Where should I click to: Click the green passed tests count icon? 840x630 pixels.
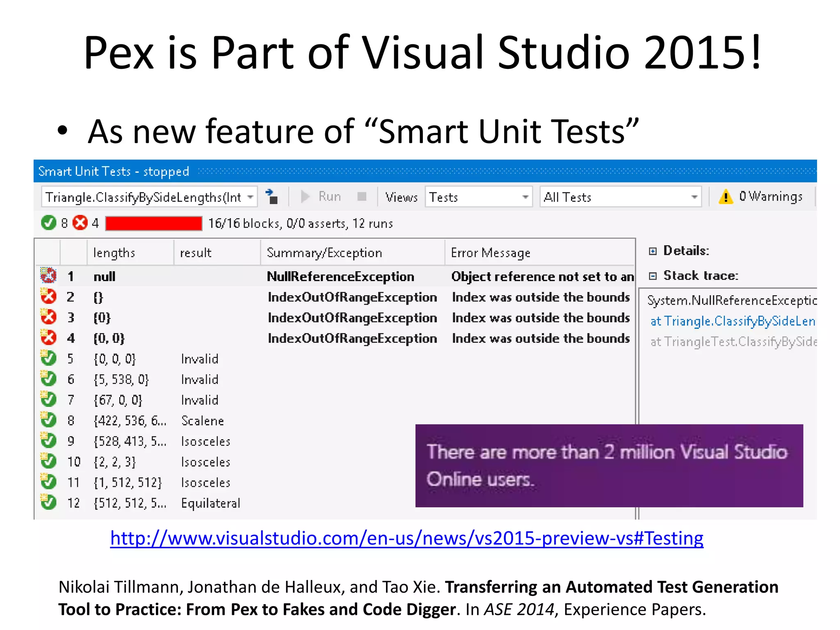48,223
